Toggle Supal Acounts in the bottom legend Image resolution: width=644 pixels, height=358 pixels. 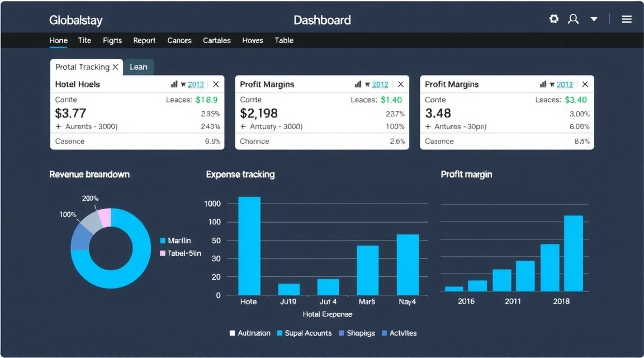tap(304, 333)
